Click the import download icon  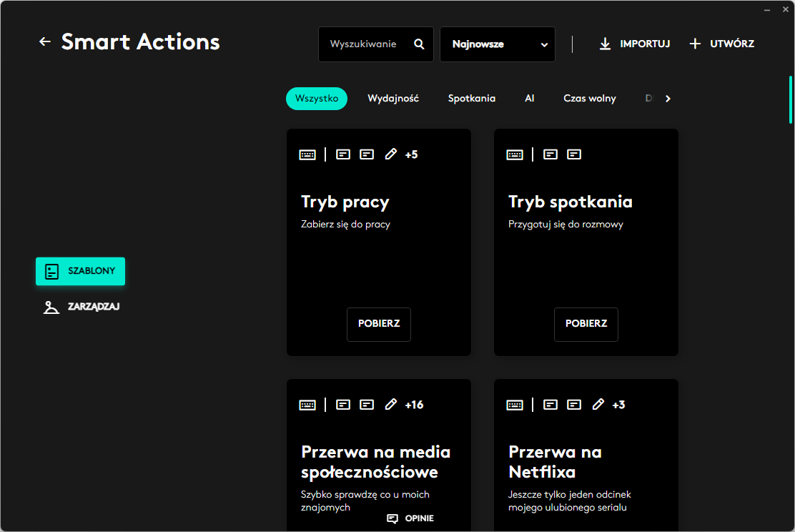click(x=605, y=44)
